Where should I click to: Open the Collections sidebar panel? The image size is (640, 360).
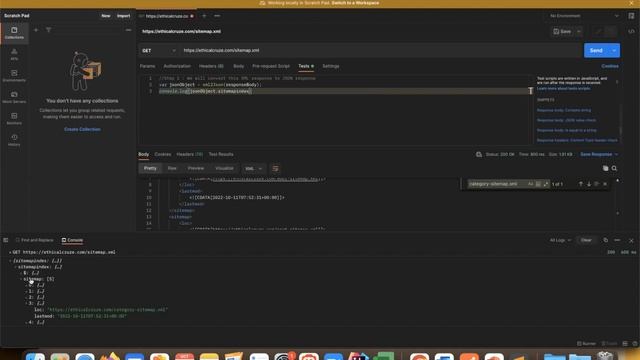click(x=14, y=33)
